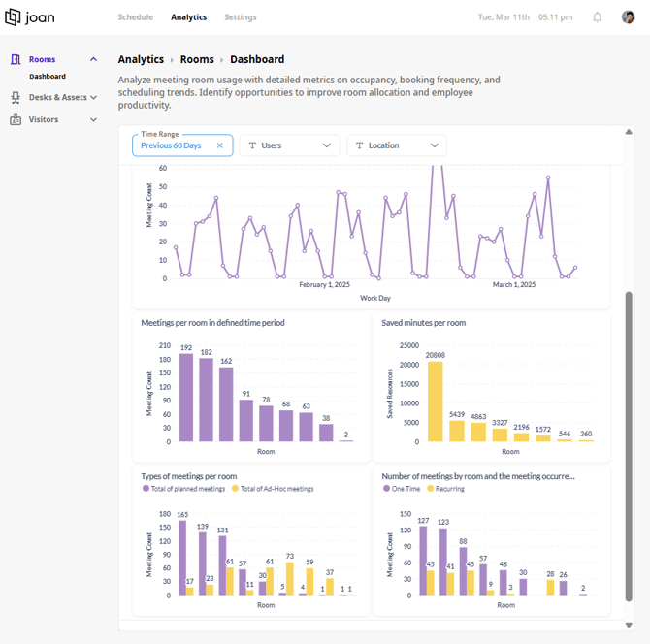Open the Users filter dropdown
The image size is (650, 644).
pyautogui.click(x=290, y=145)
